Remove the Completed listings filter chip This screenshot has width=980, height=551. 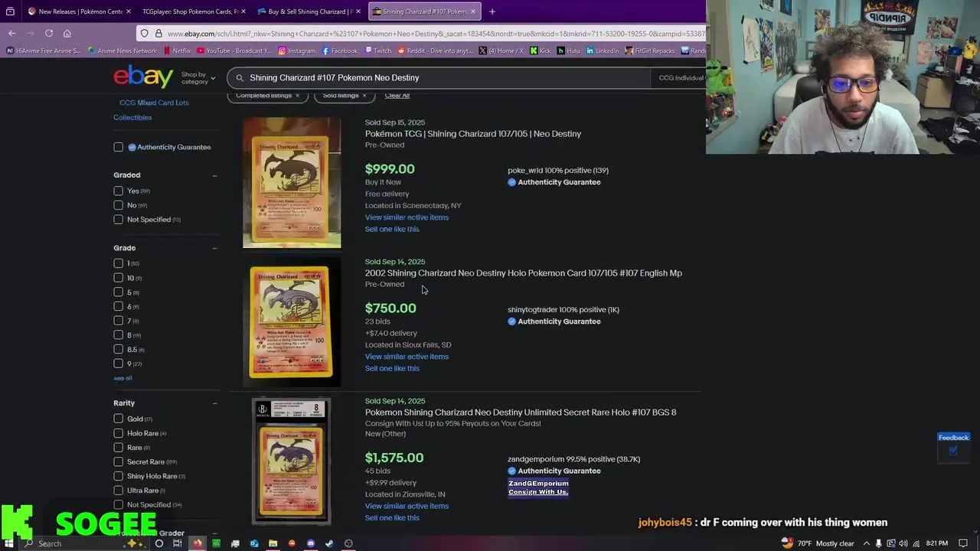point(297,96)
